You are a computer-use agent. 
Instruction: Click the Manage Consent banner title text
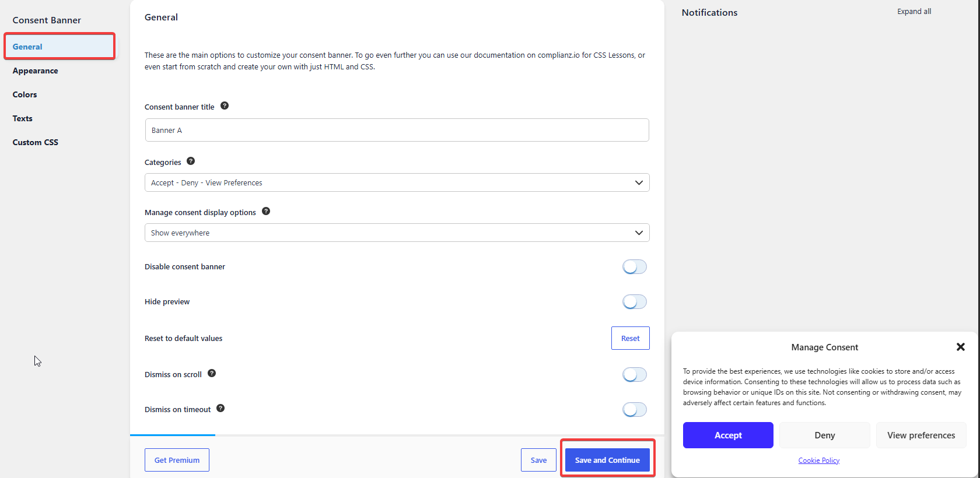[x=825, y=347]
